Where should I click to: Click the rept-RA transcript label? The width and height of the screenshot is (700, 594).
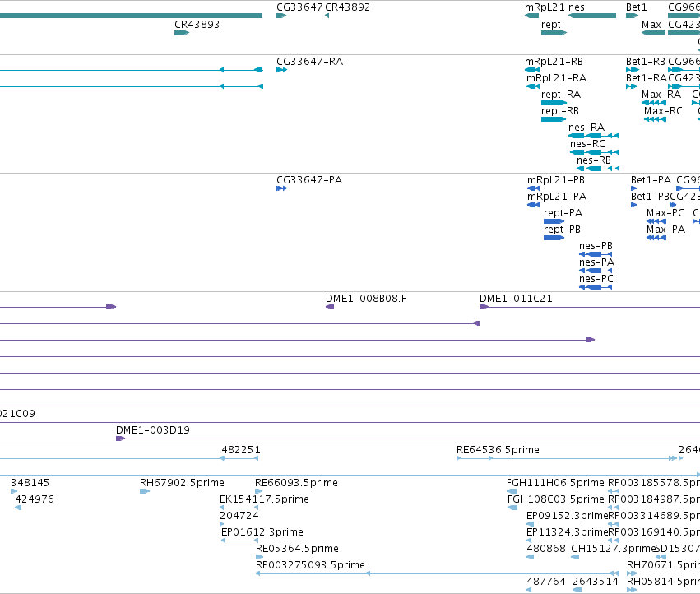point(561,95)
